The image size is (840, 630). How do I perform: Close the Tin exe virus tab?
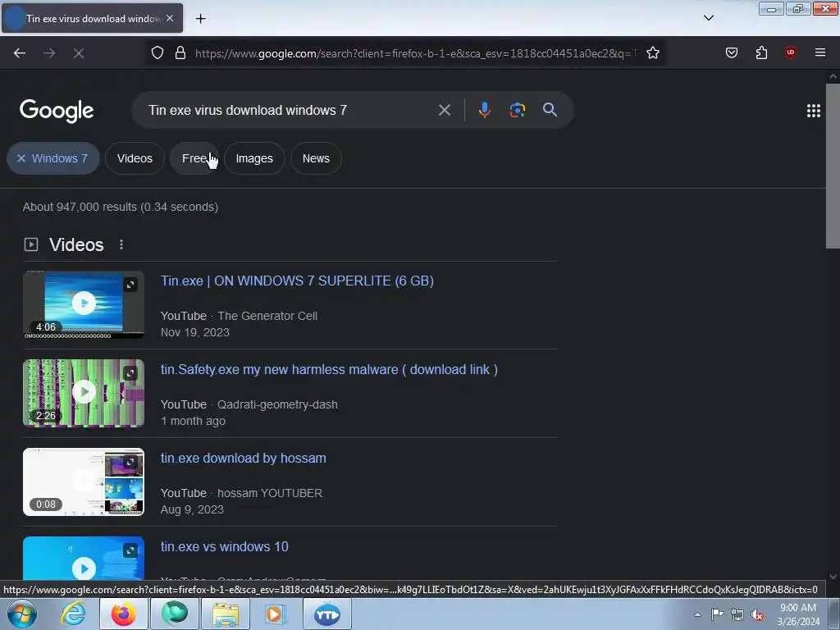tap(170, 18)
